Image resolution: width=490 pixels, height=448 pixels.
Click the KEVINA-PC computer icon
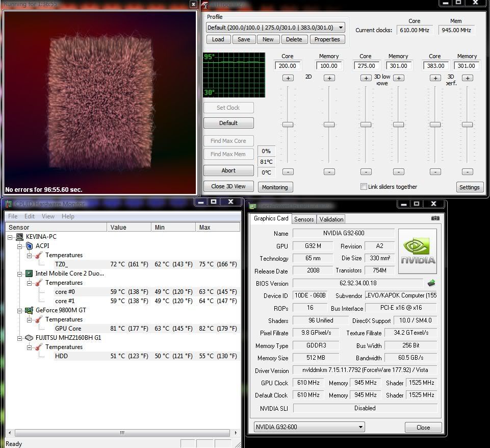click(19, 237)
